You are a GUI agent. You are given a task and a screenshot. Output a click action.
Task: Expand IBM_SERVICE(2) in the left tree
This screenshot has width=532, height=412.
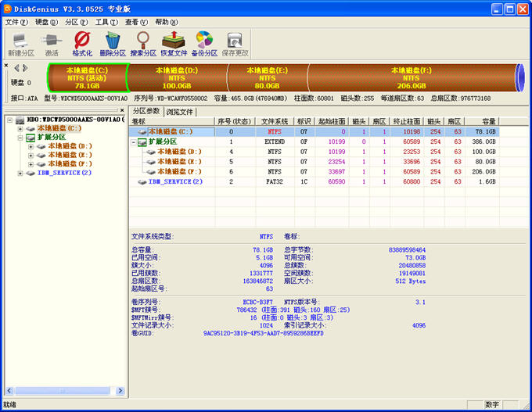click(20, 173)
